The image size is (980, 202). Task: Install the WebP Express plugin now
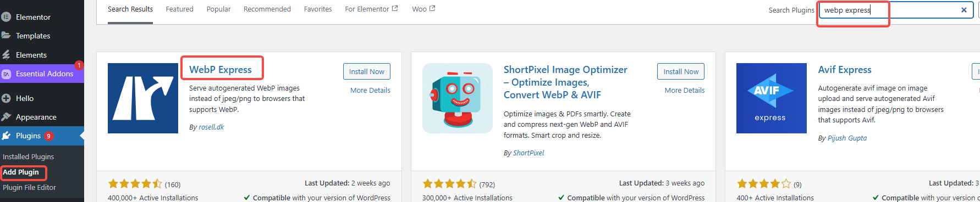(367, 71)
